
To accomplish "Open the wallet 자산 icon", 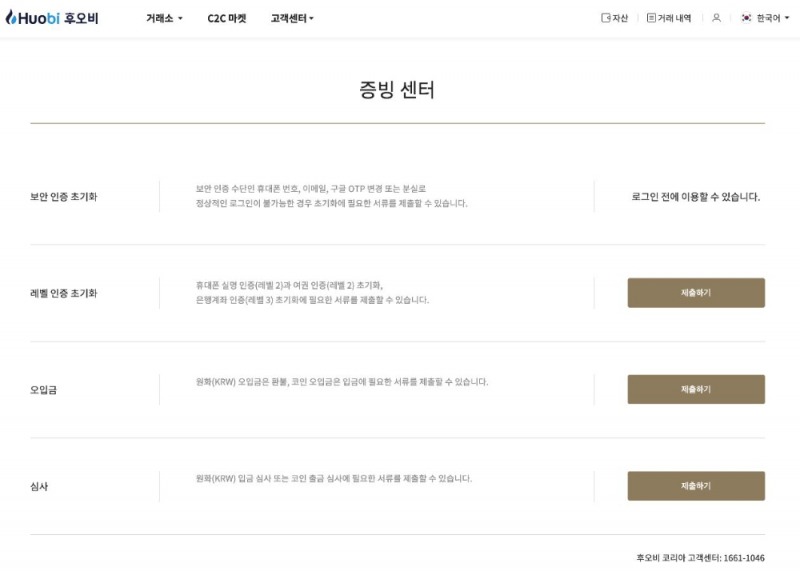I will tap(605, 18).
